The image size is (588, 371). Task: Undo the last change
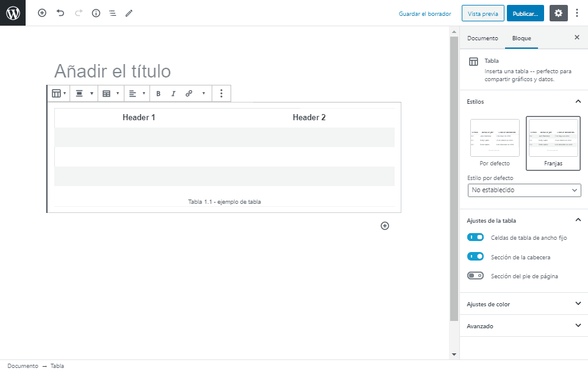point(60,13)
